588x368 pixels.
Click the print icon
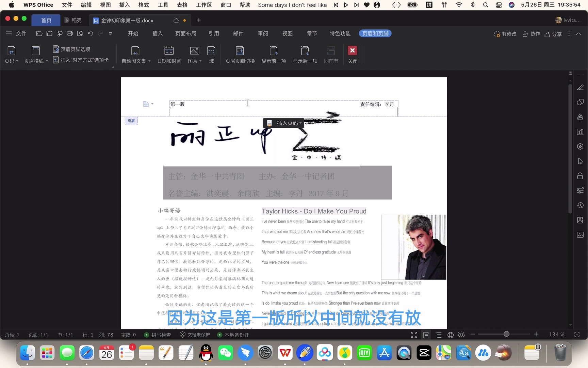click(70, 33)
